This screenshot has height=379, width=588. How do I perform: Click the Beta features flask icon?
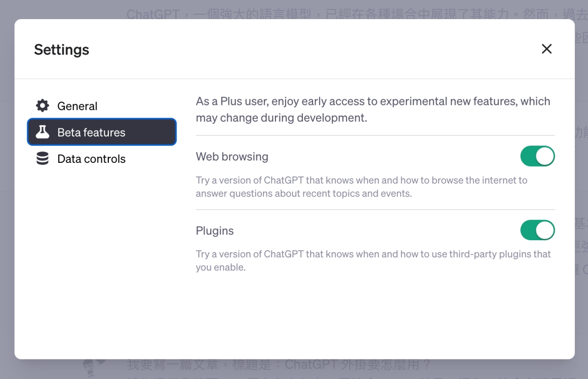click(x=43, y=132)
